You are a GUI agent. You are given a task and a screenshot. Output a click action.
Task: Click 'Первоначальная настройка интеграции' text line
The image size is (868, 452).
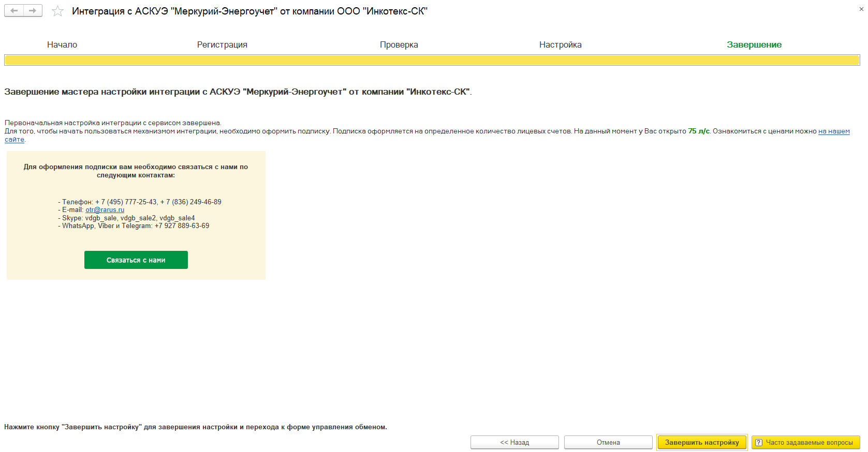coord(113,123)
